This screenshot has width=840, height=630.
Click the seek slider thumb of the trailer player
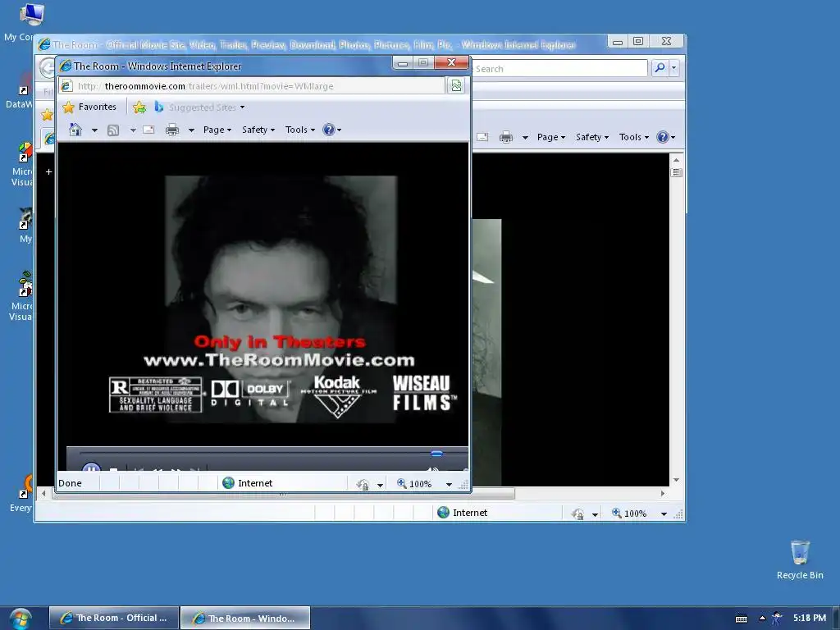point(436,454)
